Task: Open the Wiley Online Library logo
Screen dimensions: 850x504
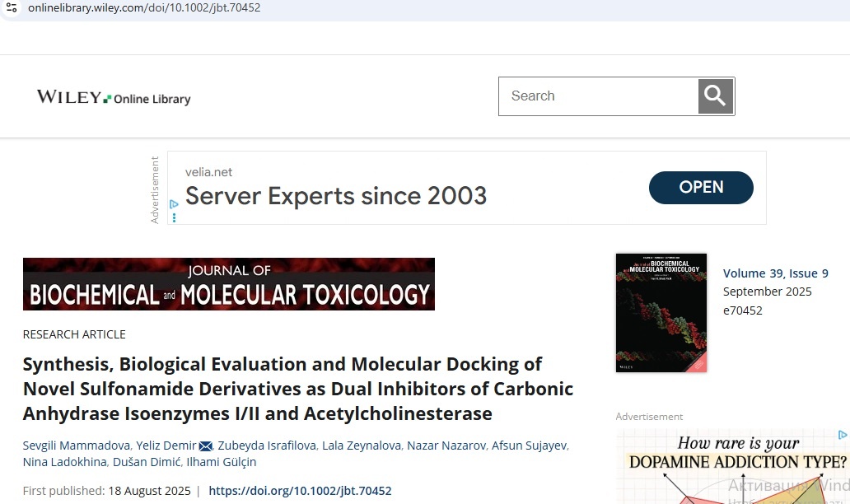Action: (x=114, y=98)
